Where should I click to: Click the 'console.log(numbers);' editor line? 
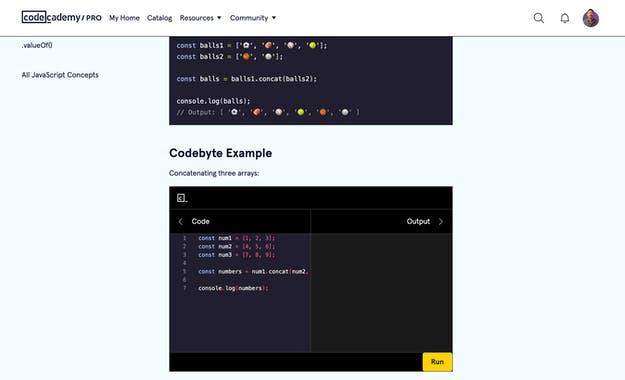(x=233, y=288)
